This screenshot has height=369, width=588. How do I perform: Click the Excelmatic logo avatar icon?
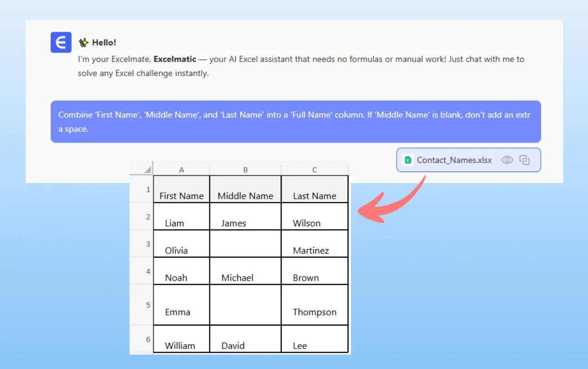click(61, 43)
